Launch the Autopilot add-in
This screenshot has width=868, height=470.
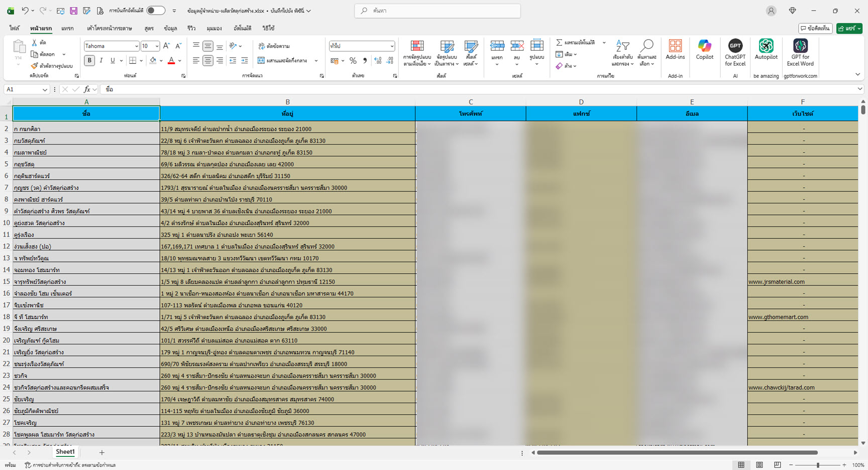pos(766,47)
